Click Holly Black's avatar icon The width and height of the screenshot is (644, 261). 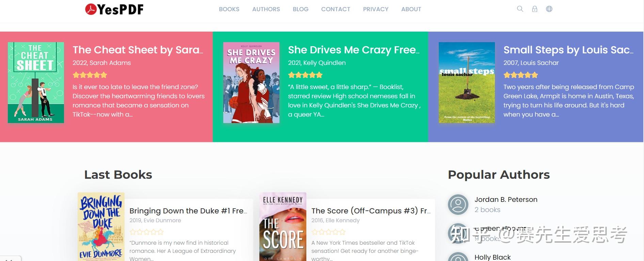tap(458, 257)
